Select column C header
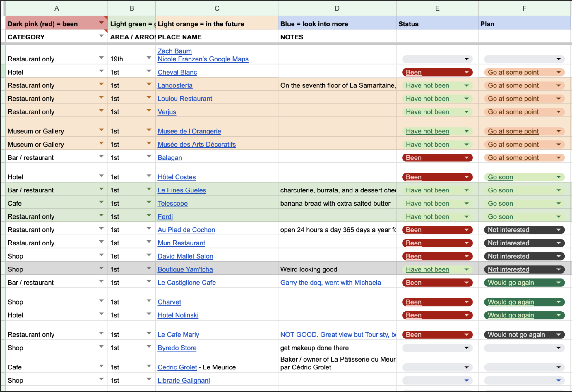Image resolution: width=572 pixels, height=392 pixels. pyautogui.click(x=217, y=8)
